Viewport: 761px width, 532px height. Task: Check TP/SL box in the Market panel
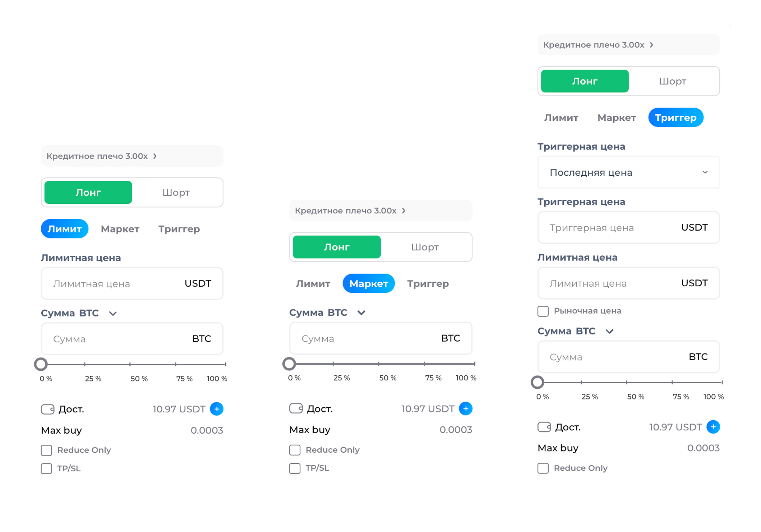295,468
